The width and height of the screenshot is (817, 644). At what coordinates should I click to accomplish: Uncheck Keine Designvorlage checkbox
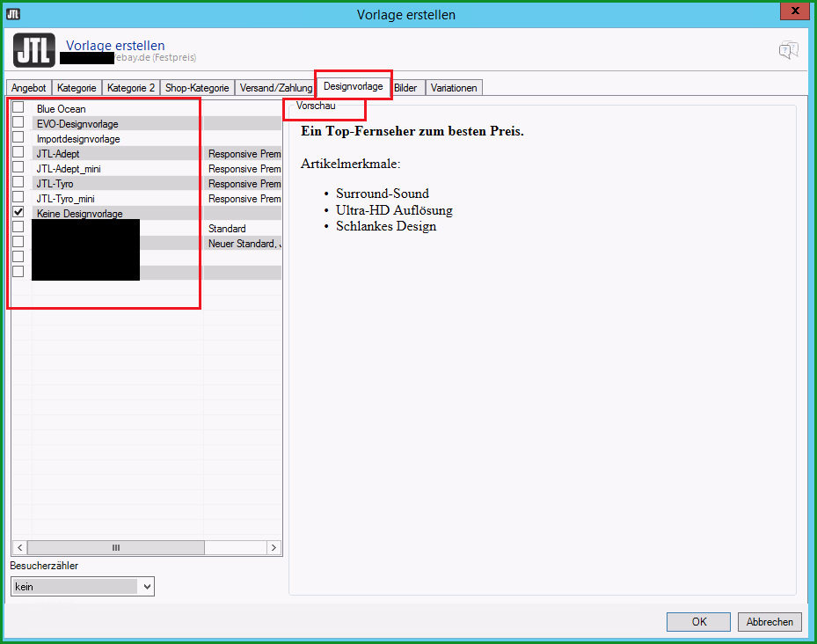[x=18, y=212]
